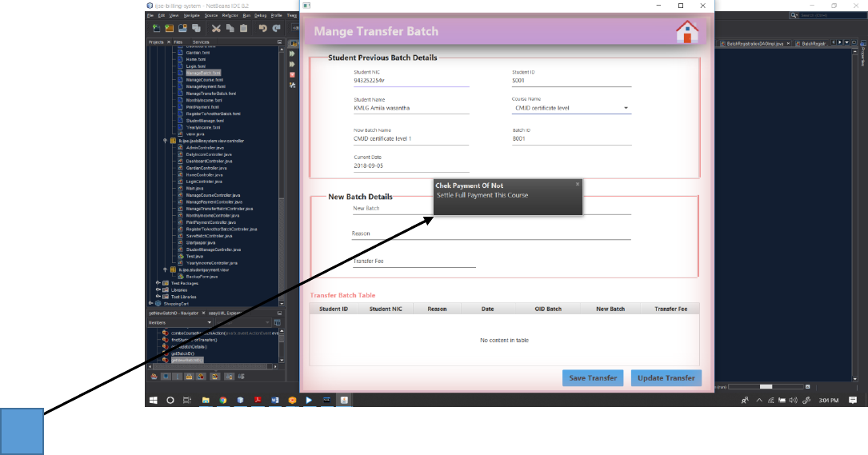
Task: Click the Student ID input field
Action: [x=571, y=81]
